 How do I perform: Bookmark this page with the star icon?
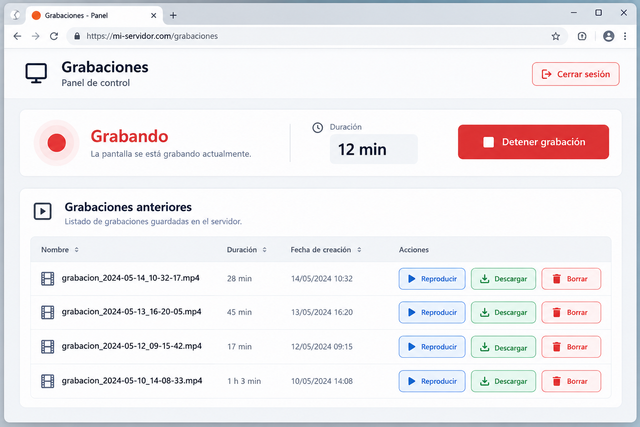coord(556,36)
